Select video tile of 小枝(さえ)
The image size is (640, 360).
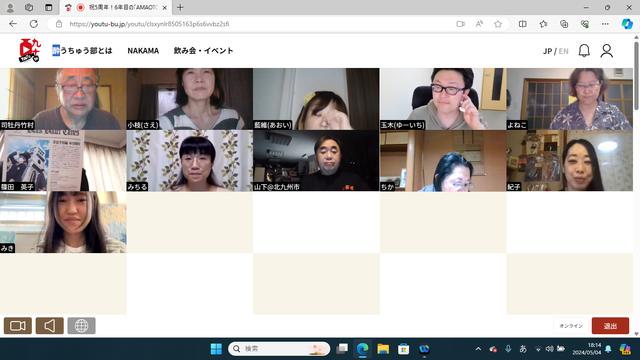[x=190, y=99]
